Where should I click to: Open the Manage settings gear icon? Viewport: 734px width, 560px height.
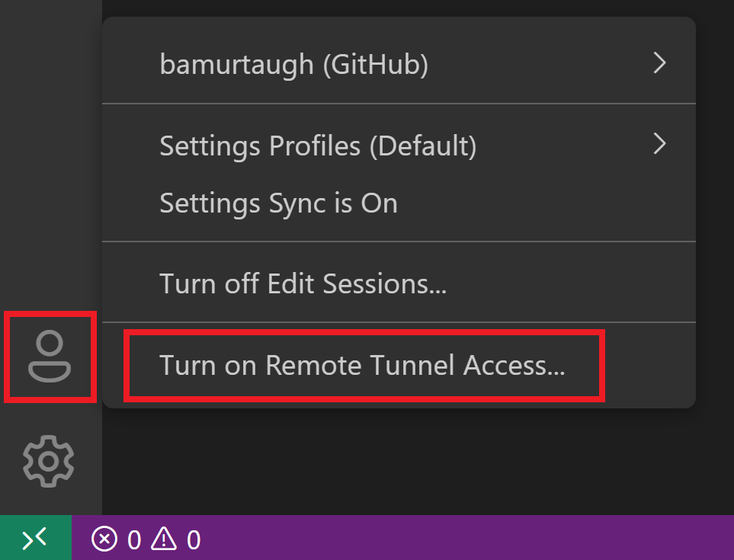(x=48, y=460)
